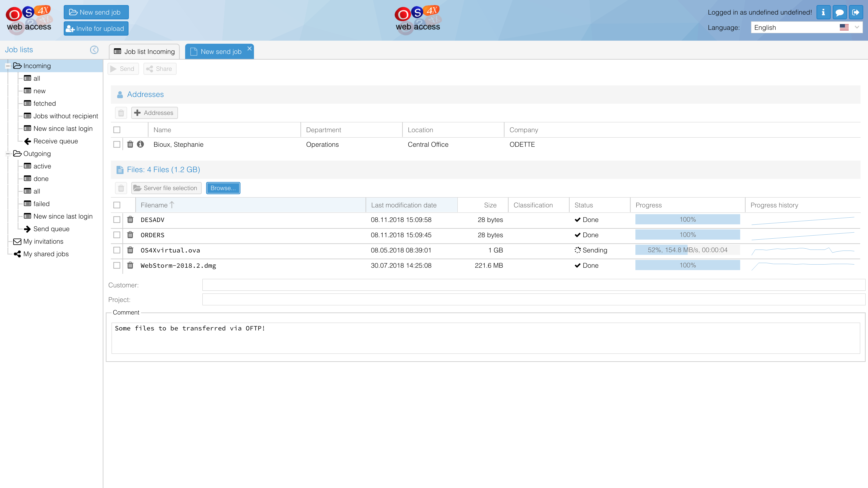The width and height of the screenshot is (868, 488).
Task: Collapse the Incoming tree folder
Action: (8, 66)
